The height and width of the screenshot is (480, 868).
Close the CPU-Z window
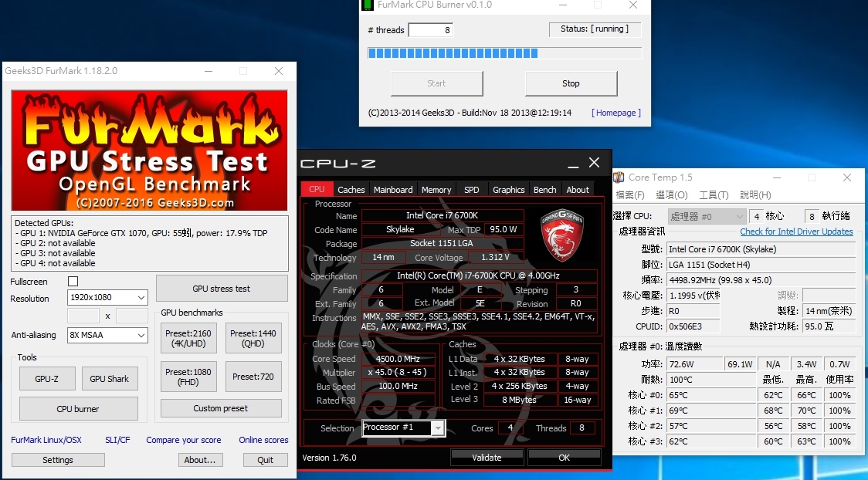point(595,163)
